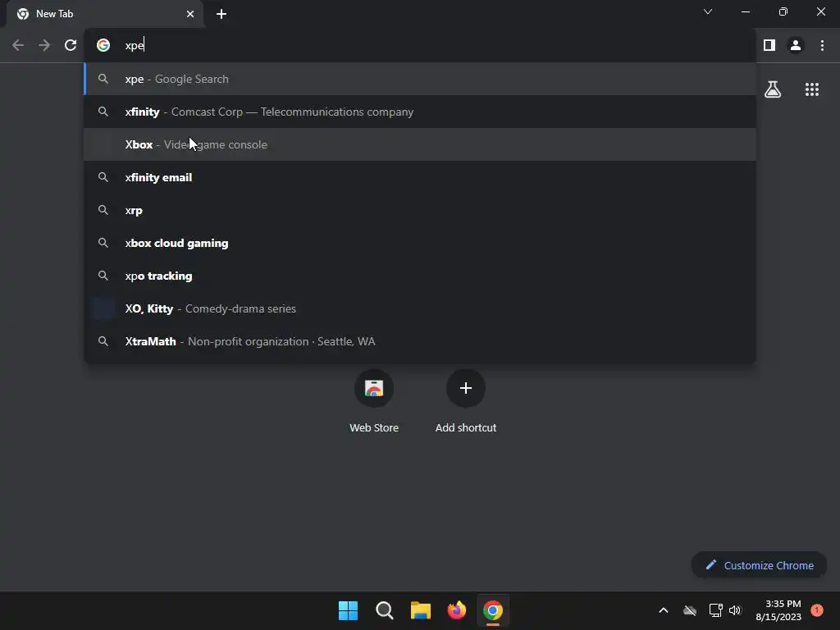The image size is (840, 630).
Task: Open the Google apps grid
Action: pos(812,89)
